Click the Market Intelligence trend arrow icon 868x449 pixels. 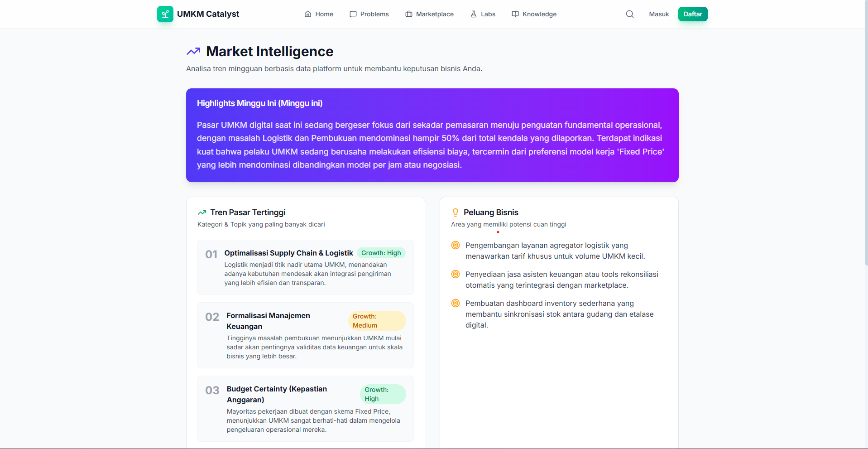point(193,51)
